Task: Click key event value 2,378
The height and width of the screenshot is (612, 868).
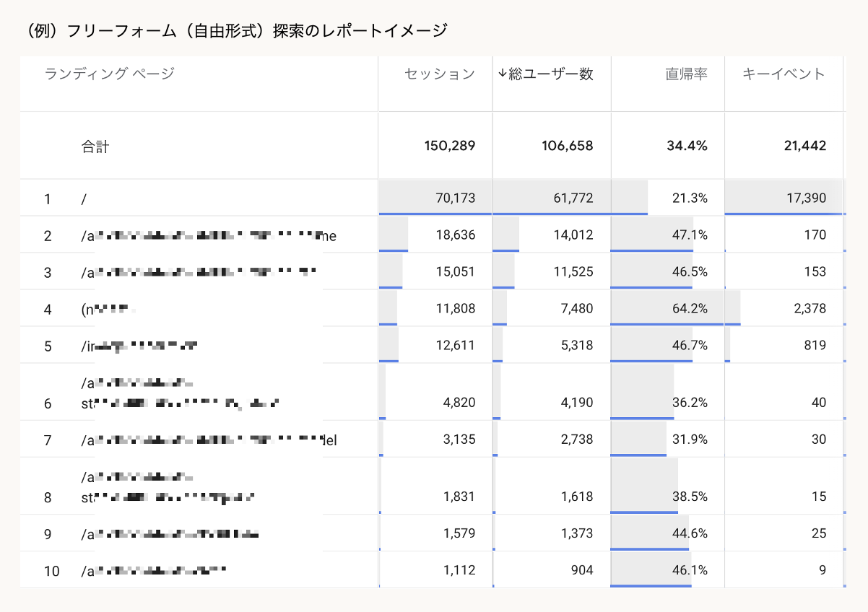Action: point(809,309)
